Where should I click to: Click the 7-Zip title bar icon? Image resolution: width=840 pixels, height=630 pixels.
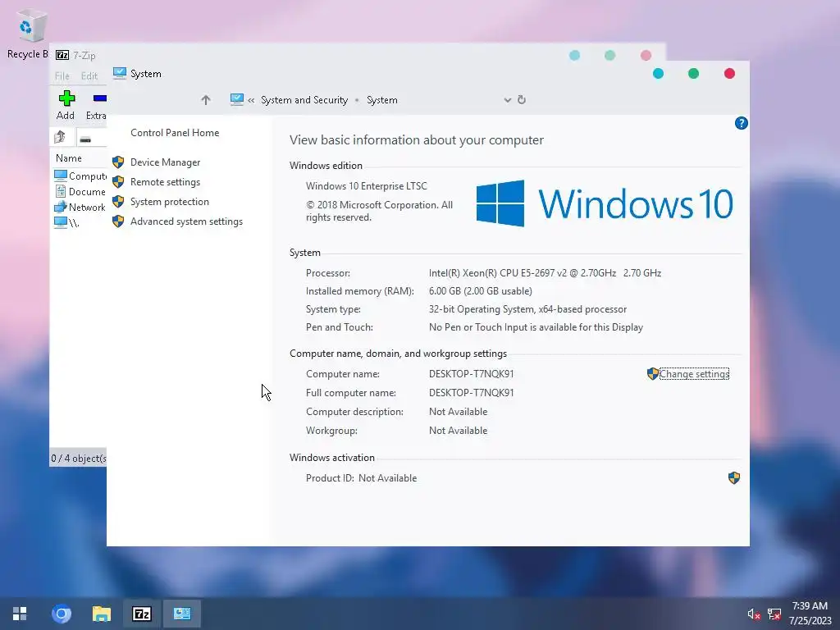pos(62,55)
